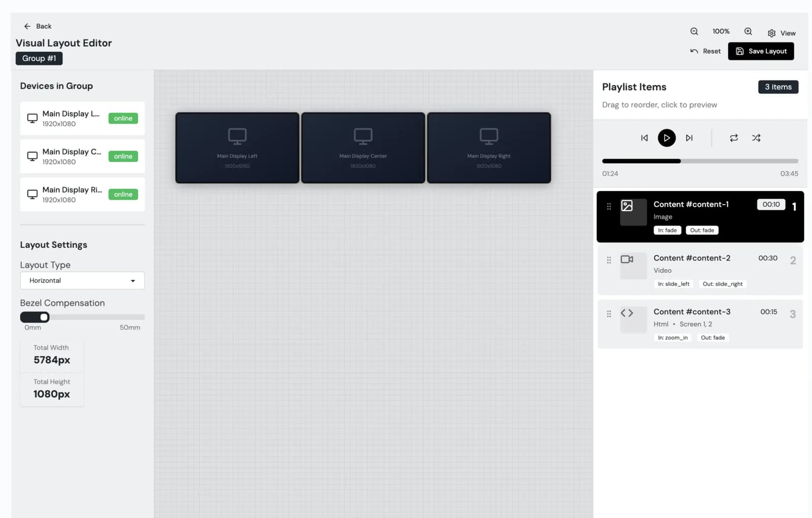Select Main Display Center screen on canvas

point(363,148)
